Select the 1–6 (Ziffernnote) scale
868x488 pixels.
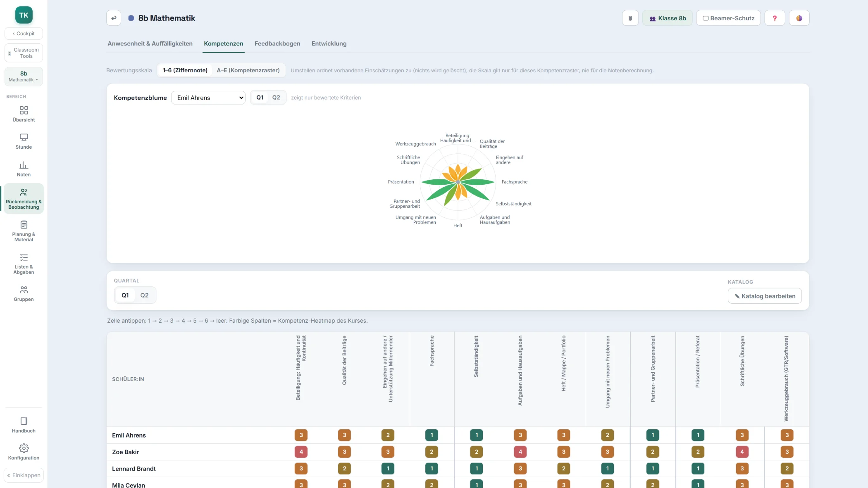click(185, 70)
